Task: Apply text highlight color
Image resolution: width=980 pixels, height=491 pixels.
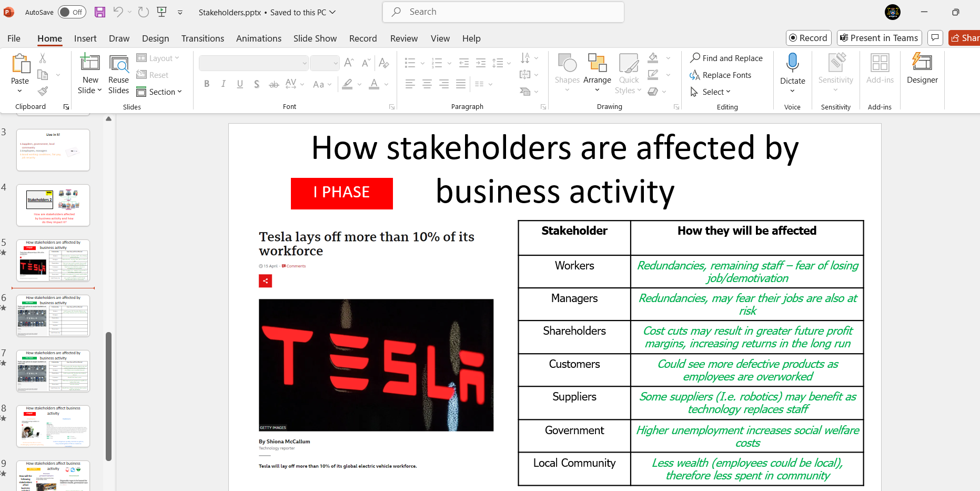Action: click(347, 84)
